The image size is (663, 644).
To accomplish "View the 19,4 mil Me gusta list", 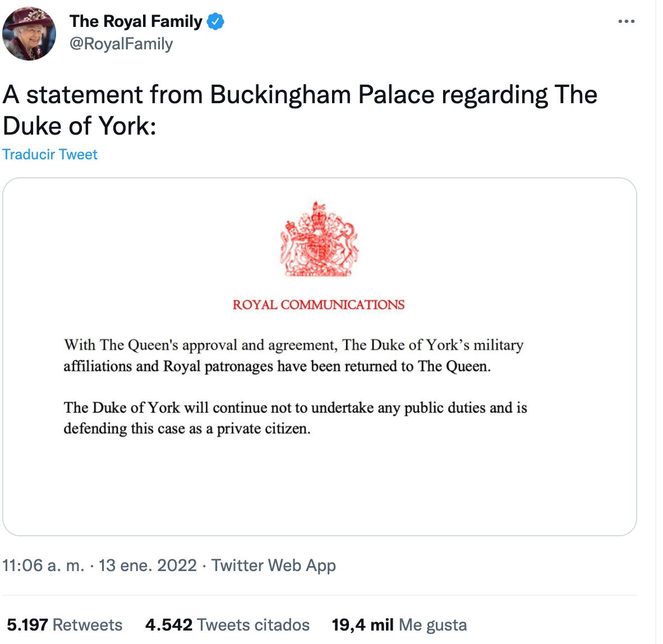I will point(399,624).
